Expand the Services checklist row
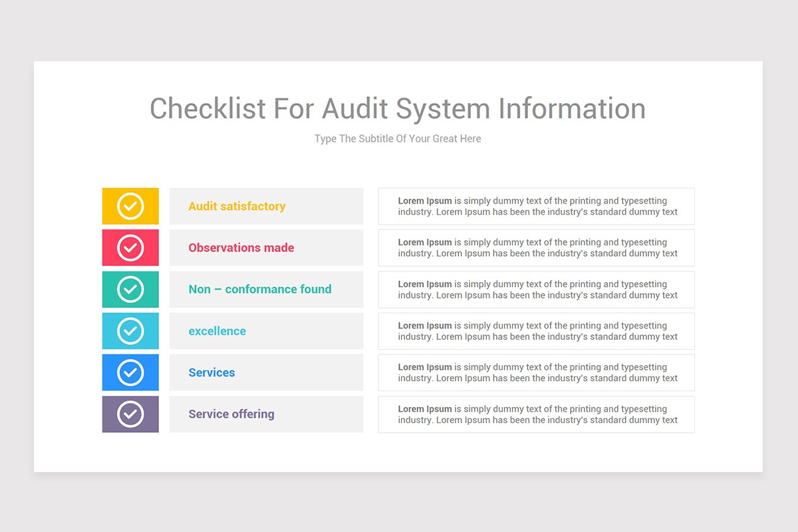798x532 pixels. click(x=266, y=372)
